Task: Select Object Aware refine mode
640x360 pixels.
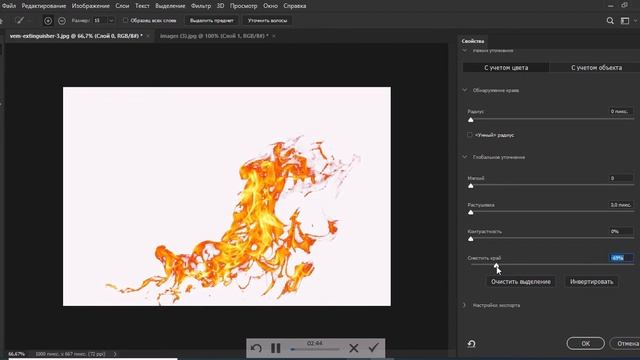Action: tap(596, 68)
